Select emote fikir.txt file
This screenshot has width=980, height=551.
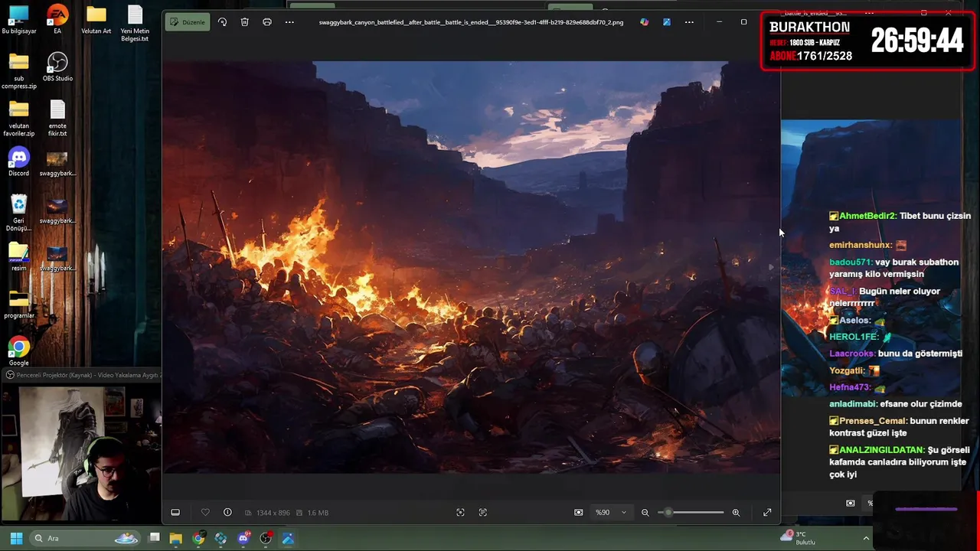pyautogui.click(x=57, y=119)
